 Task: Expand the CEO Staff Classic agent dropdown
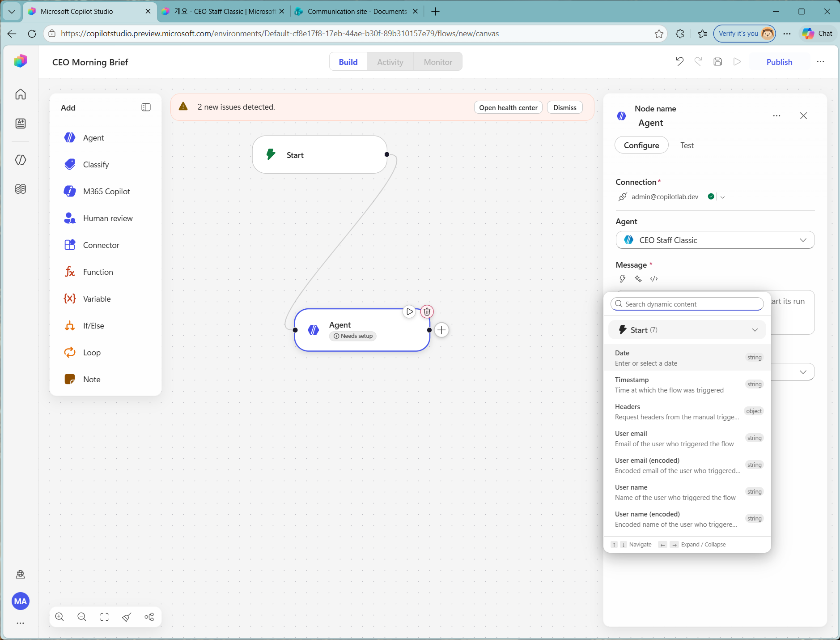(715, 240)
